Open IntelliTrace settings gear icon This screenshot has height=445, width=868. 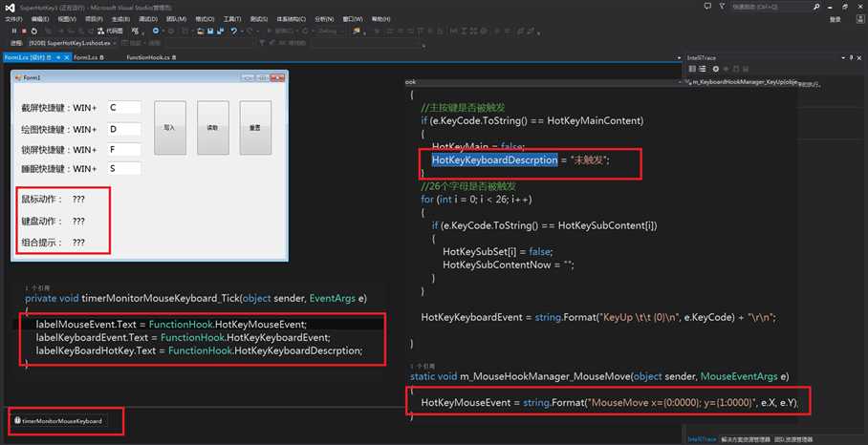(x=716, y=69)
